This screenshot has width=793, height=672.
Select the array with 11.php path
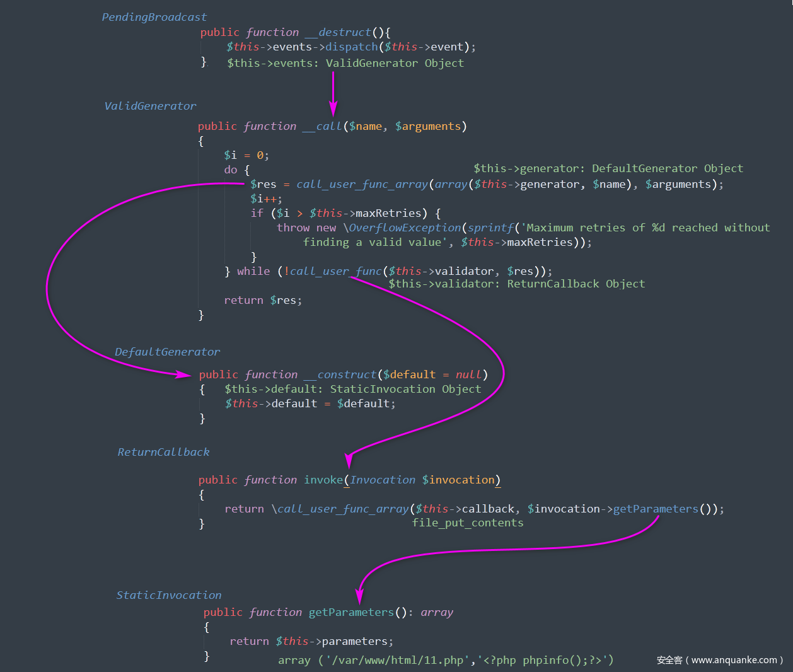[x=446, y=660]
